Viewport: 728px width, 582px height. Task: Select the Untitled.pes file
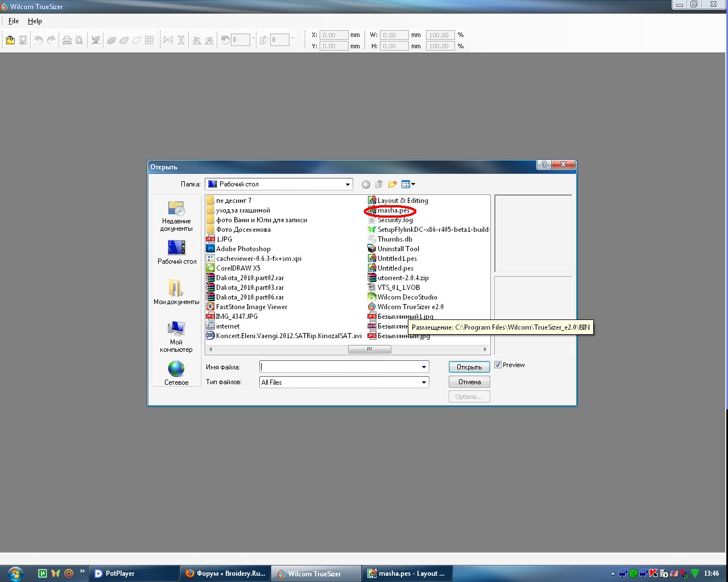[x=391, y=268]
